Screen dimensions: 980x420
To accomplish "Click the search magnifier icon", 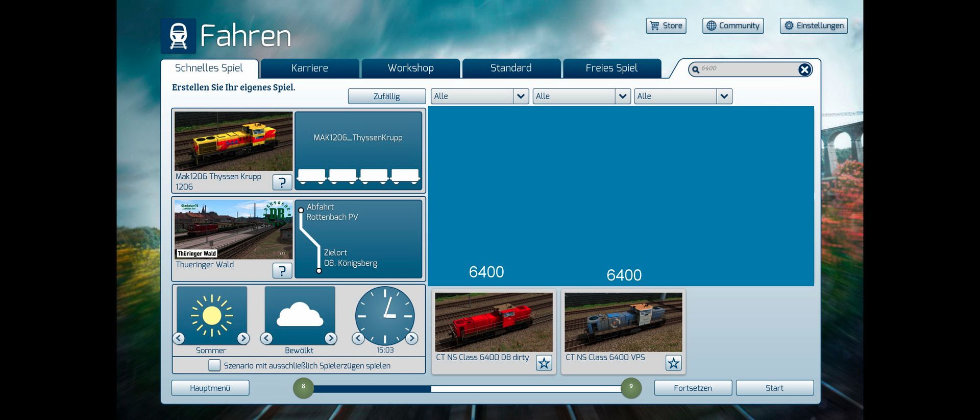I will click(695, 69).
